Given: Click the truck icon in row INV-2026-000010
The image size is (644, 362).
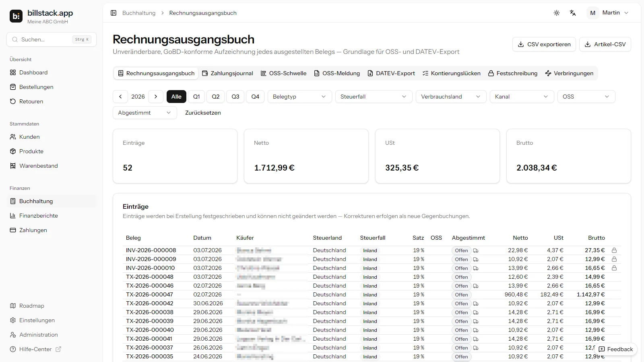Looking at the screenshot, I should (x=476, y=268).
